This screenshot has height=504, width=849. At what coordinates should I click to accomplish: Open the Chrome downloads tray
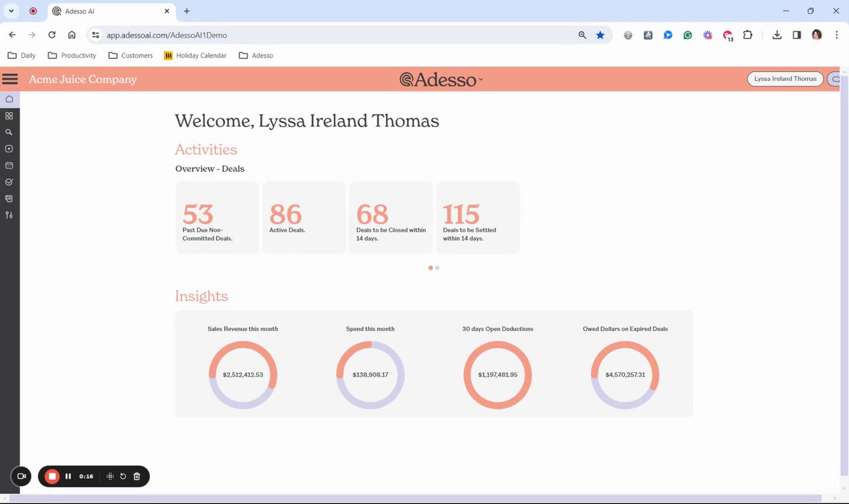pyautogui.click(x=777, y=35)
